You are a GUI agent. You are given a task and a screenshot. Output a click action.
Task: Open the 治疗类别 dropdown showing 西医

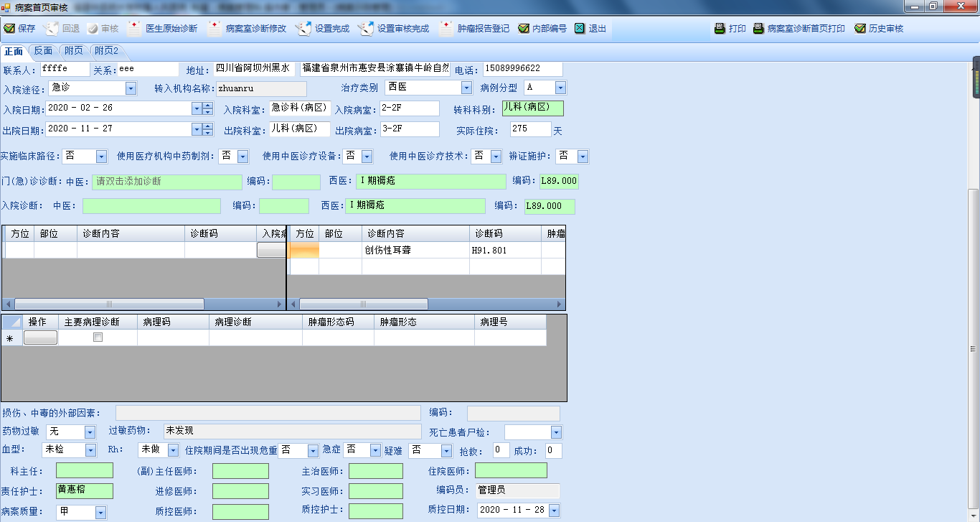pyautogui.click(x=466, y=88)
